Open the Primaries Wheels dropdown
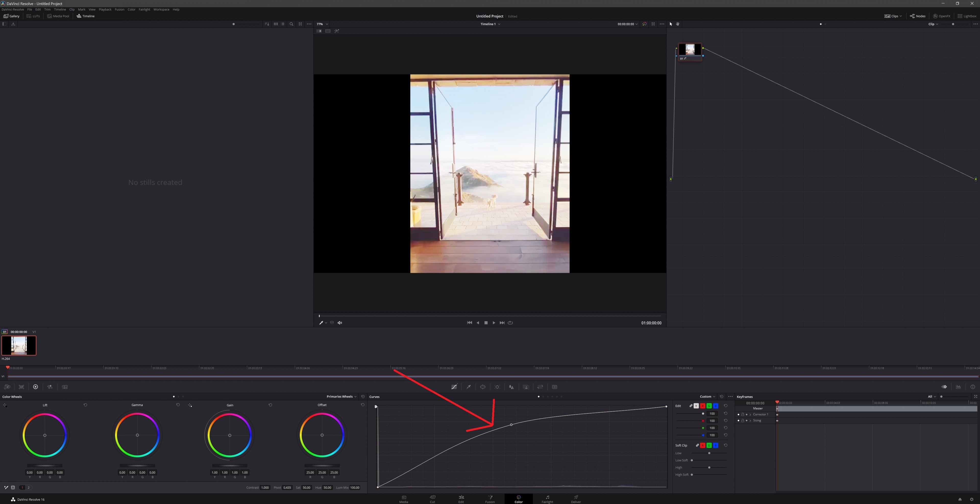 click(341, 397)
